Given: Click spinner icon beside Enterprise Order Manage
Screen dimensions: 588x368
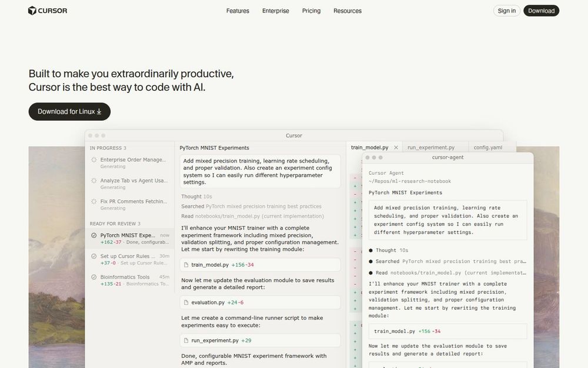Looking at the screenshot, I should point(93,160).
